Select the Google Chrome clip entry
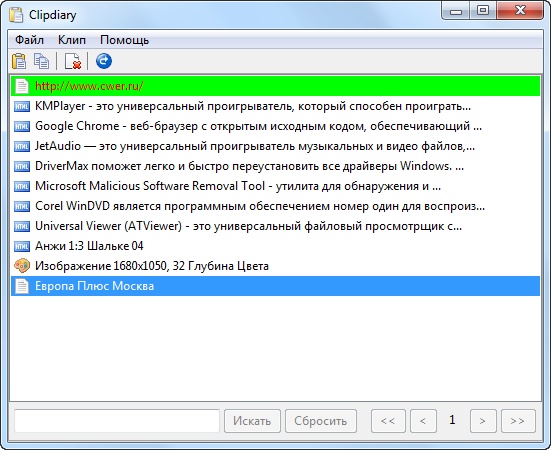This screenshot has width=551, height=450. point(276,126)
